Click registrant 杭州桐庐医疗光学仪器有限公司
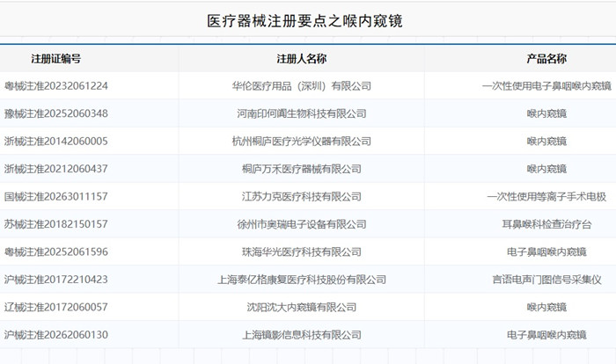616x364 pixels. click(x=301, y=141)
